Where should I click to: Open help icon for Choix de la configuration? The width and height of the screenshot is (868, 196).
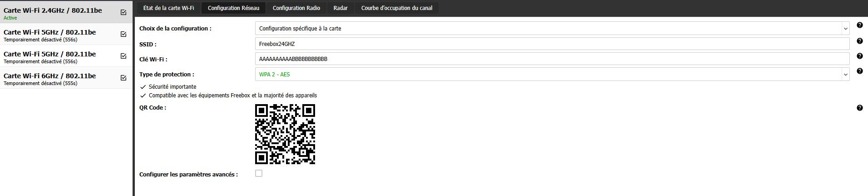[x=859, y=25]
